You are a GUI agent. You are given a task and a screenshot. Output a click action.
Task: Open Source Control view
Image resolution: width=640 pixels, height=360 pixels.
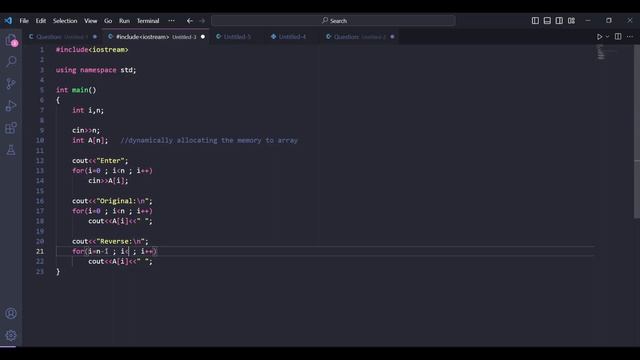click(x=11, y=84)
